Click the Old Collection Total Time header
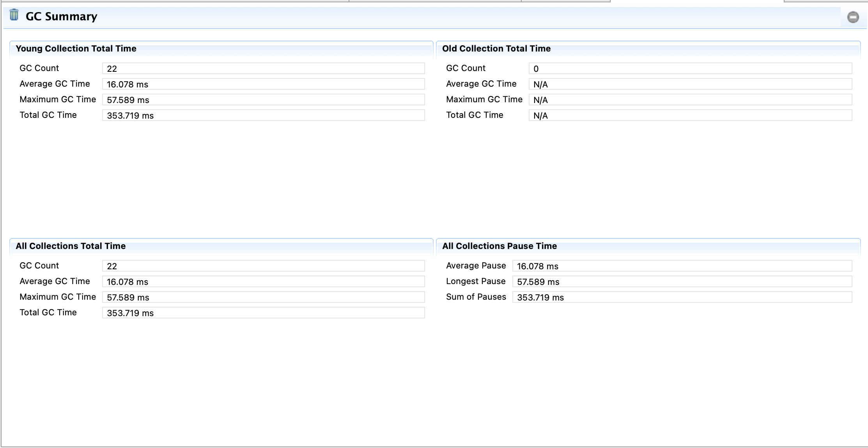 tap(496, 48)
